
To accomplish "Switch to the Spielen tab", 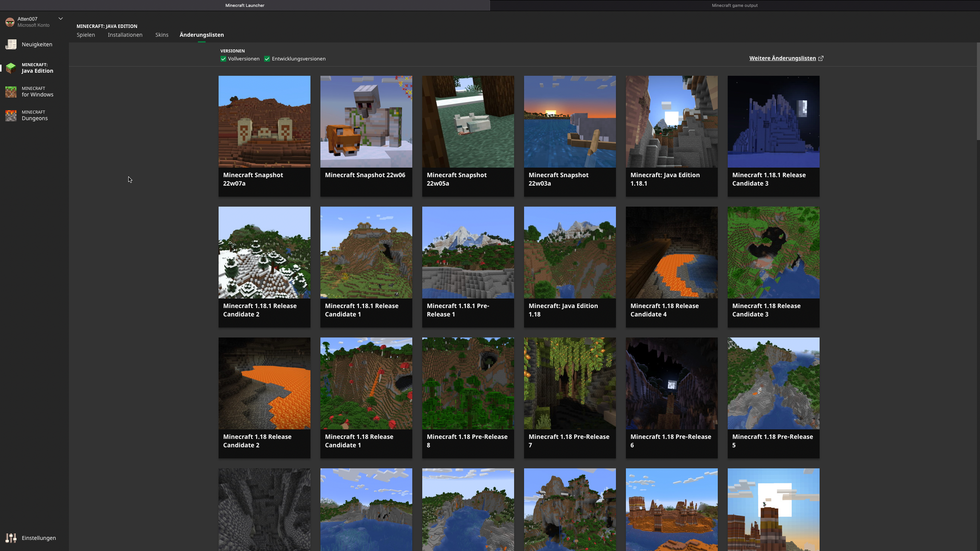I will click(86, 35).
